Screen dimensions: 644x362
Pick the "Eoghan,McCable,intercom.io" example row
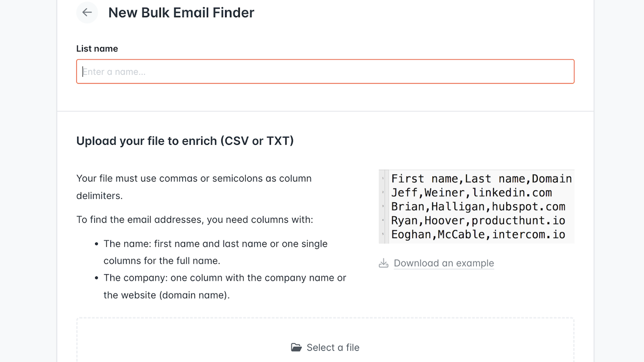pyautogui.click(x=478, y=234)
